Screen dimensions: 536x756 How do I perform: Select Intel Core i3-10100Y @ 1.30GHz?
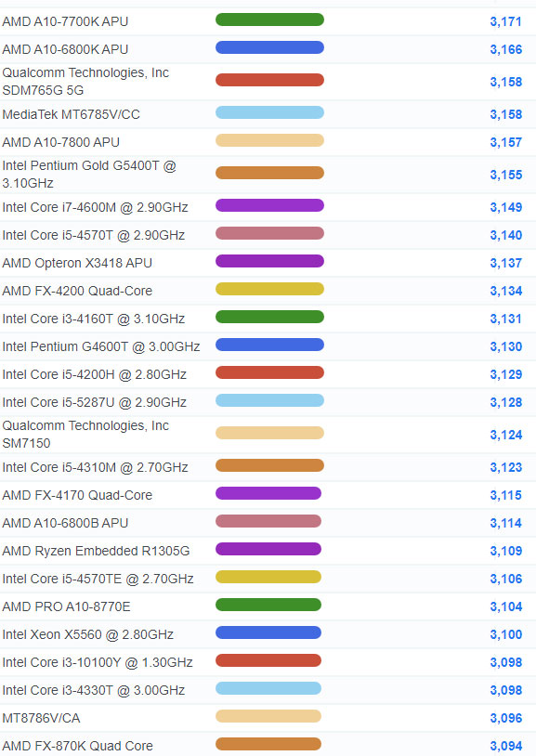pos(98,663)
